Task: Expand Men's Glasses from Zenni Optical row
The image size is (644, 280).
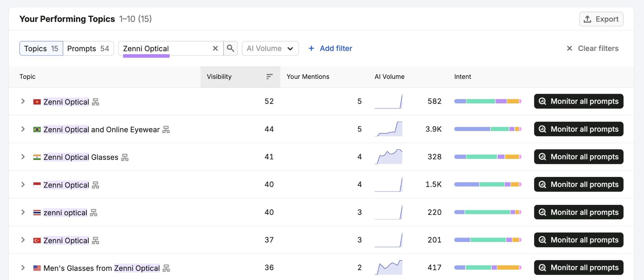Action: click(x=23, y=268)
